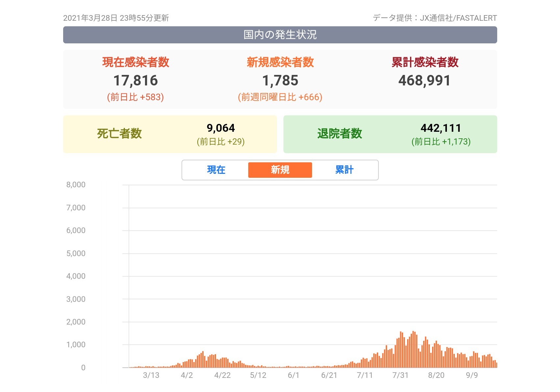Switch to the 累計 chart tab
Viewport: 560px width, 392px height.
(x=344, y=170)
